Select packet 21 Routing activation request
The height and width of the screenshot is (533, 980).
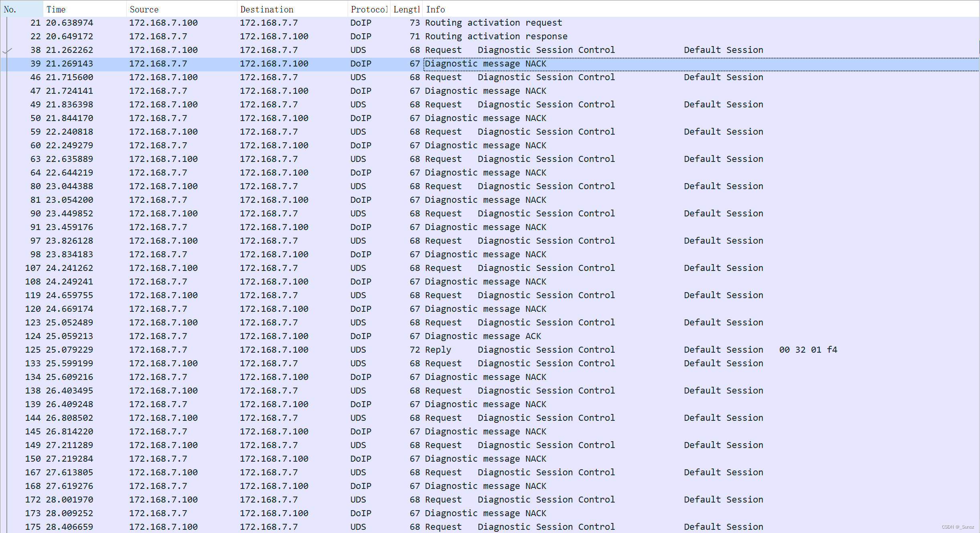tap(493, 23)
